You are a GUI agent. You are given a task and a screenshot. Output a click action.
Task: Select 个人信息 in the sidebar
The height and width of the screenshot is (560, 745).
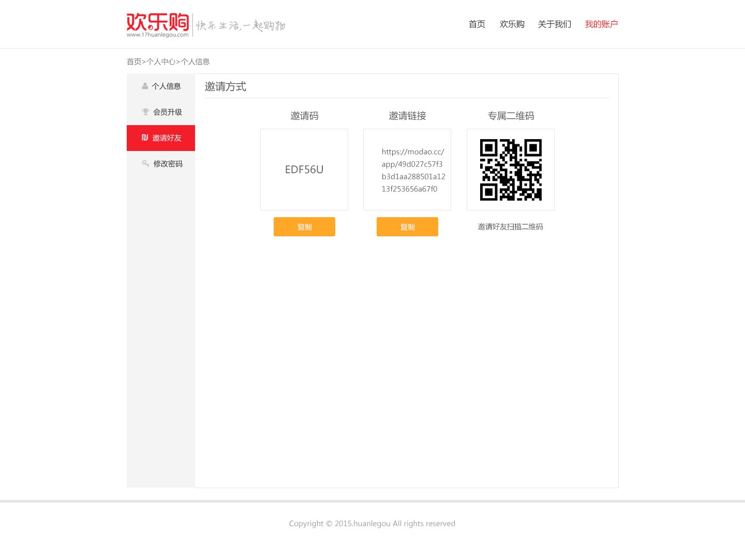[x=161, y=86]
